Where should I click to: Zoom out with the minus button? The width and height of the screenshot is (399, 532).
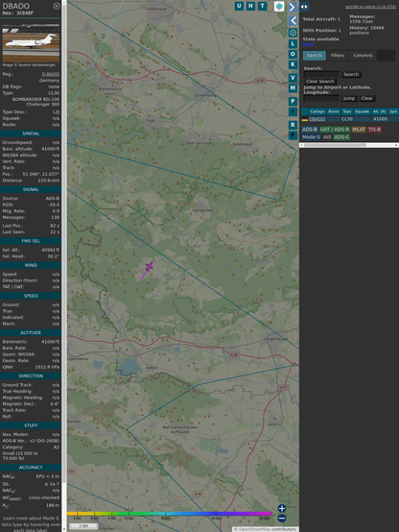coord(282,519)
